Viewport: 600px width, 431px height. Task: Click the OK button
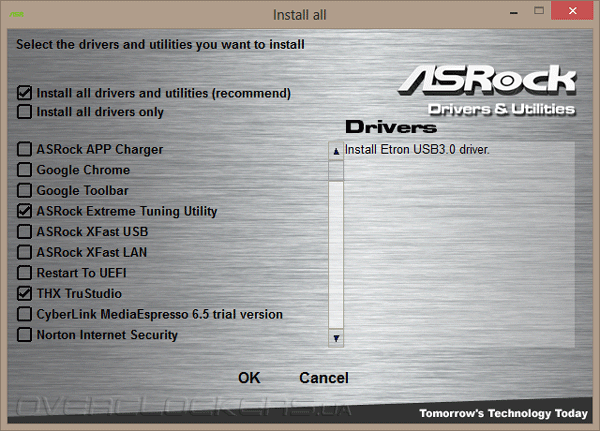click(x=249, y=378)
